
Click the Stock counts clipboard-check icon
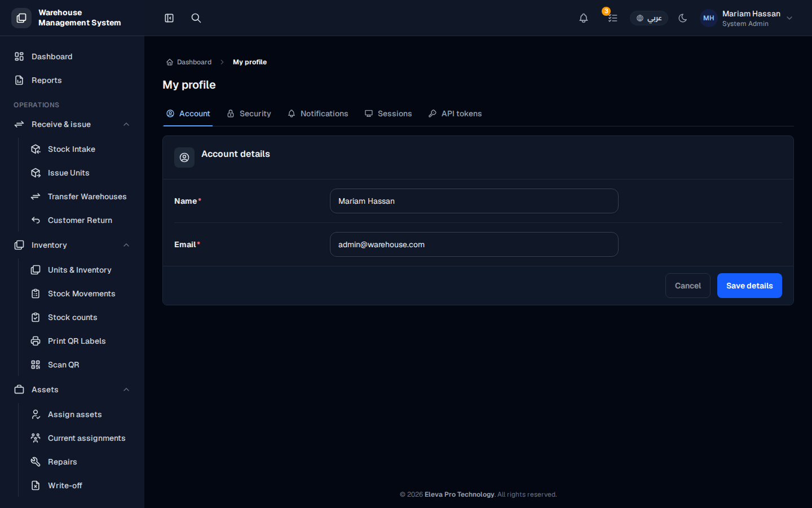click(x=36, y=317)
